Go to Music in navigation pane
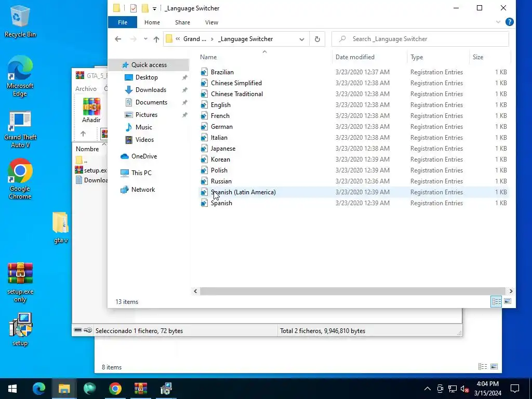 143,127
